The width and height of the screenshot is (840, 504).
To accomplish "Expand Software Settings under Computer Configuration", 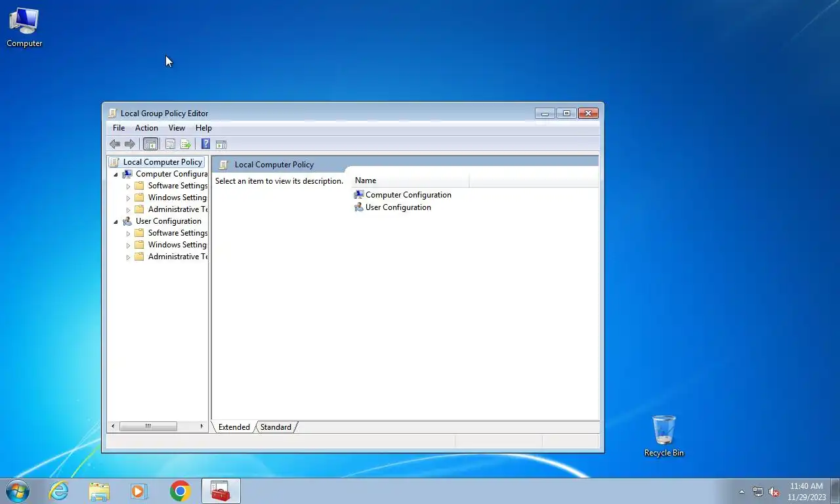I will coord(128,186).
